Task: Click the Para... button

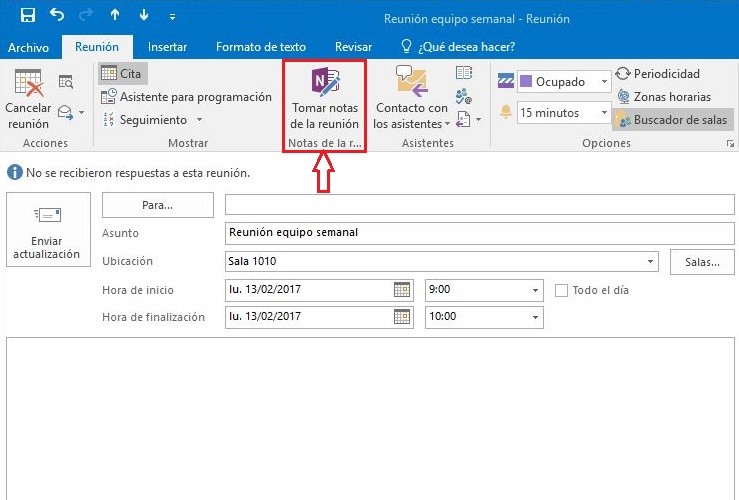Action: [157, 205]
